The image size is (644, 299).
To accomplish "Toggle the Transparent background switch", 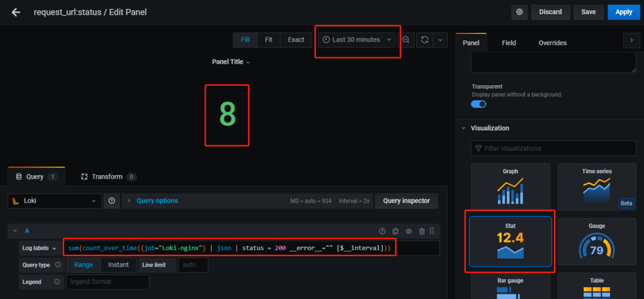I will coord(478,104).
